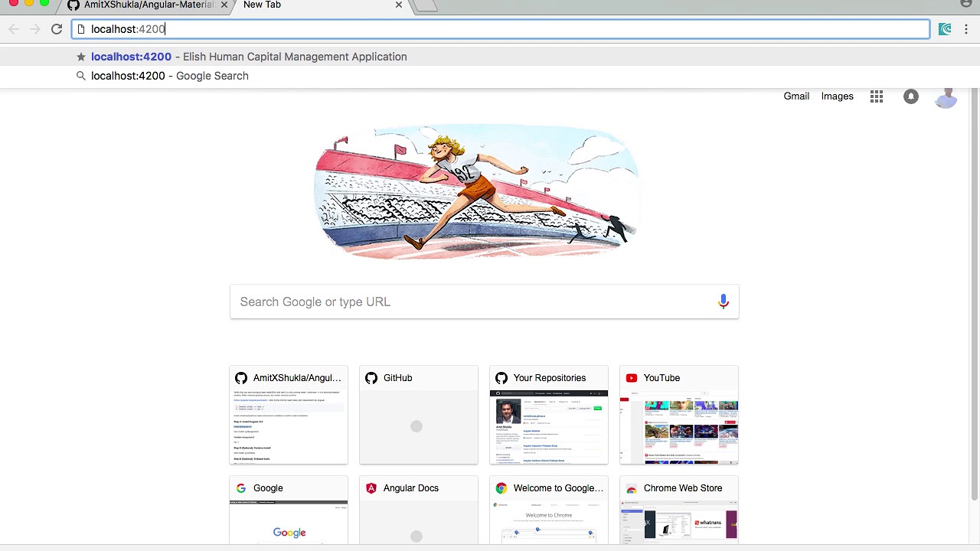Screen dimensions: 980x551
Task: Open the GitHub shortcut tile
Action: click(419, 415)
